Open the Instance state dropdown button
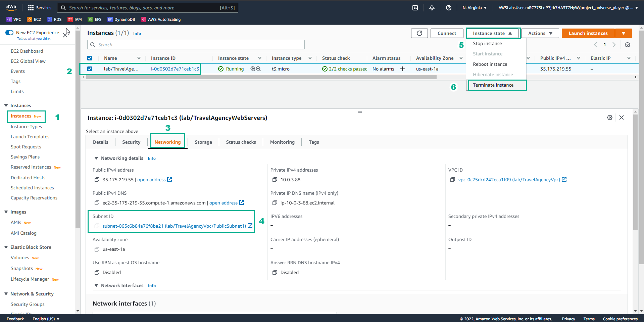644x322 pixels. point(492,33)
